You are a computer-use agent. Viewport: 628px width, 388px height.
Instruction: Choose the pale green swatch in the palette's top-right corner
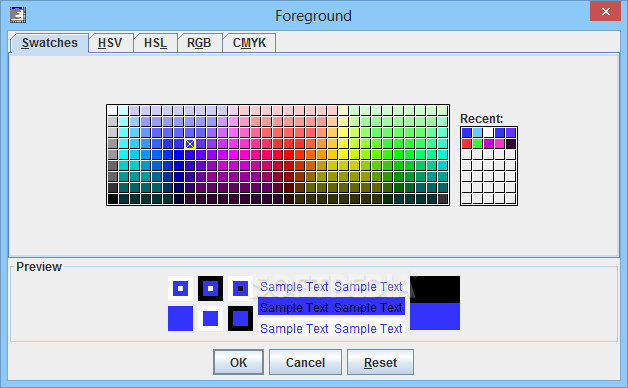443,111
